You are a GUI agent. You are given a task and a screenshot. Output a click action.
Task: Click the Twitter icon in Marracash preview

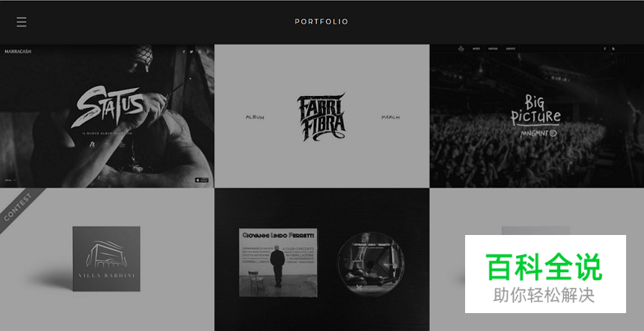click(x=191, y=52)
